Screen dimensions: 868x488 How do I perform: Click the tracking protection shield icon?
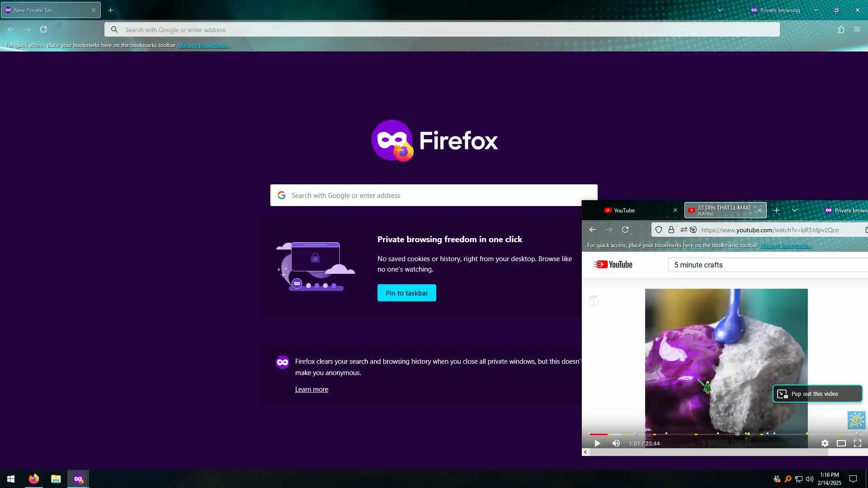tap(659, 230)
